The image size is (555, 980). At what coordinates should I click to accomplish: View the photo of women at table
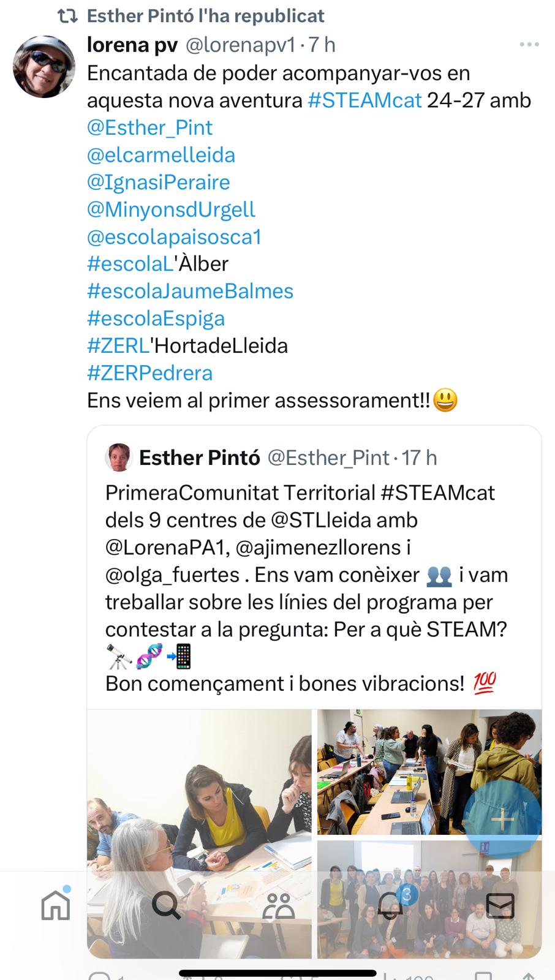tap(199, 834)
